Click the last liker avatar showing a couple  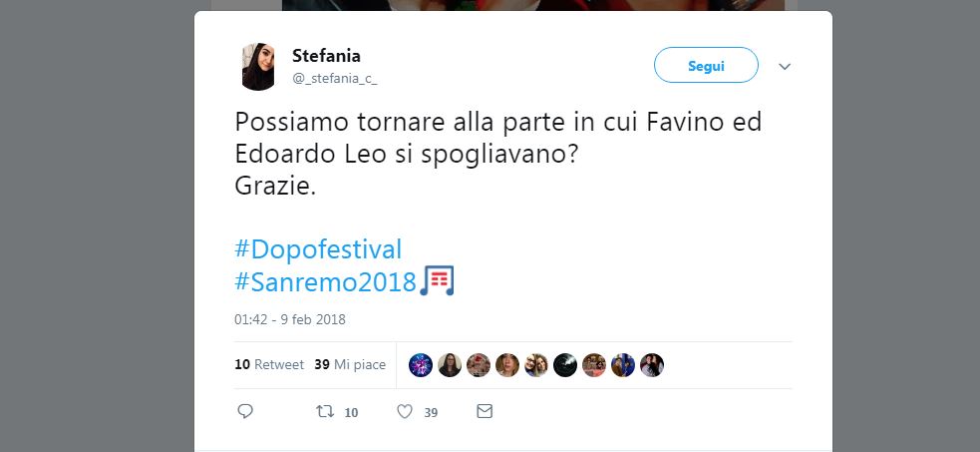652,365
